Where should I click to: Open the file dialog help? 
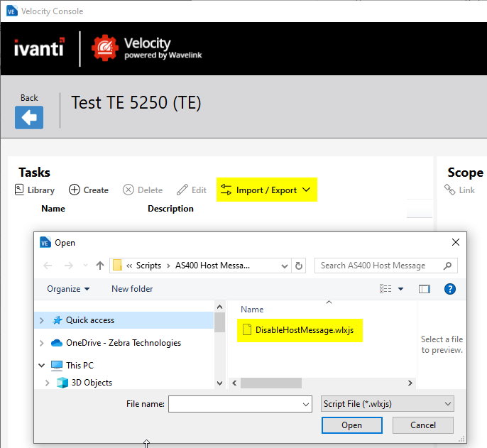(x=450, y=289)
